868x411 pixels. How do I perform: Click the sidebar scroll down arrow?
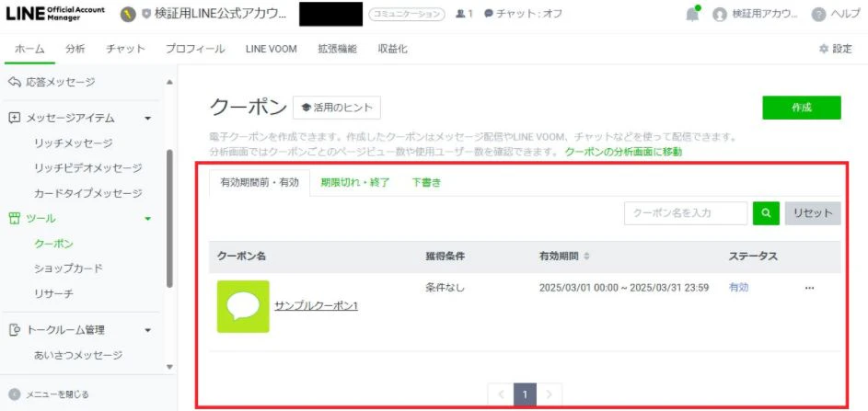point(169,367)
